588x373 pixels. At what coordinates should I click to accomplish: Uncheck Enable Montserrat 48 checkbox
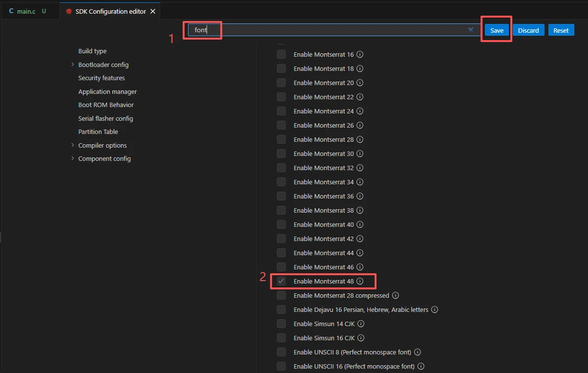pos(281,282)
